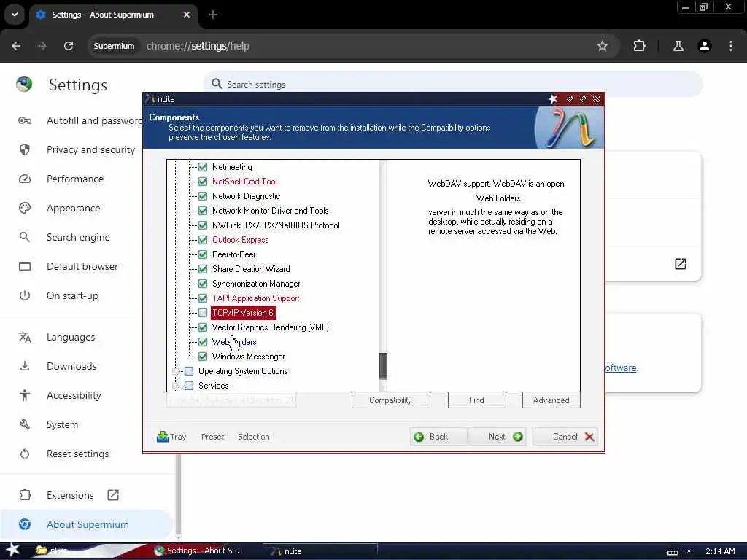
Task: Open Languages settings
Action: click(x=71, y=337)
